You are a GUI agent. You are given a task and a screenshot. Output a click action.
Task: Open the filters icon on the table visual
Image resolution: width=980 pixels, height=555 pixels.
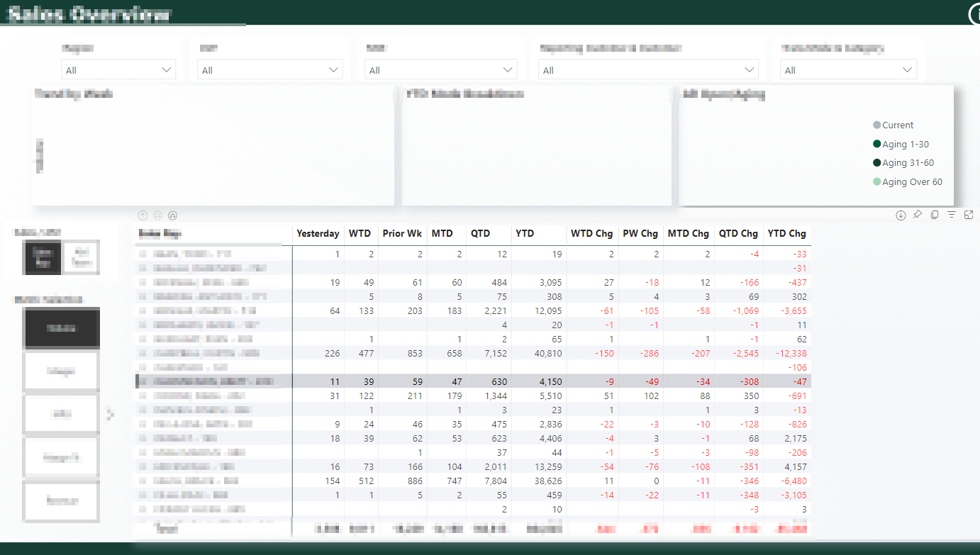[x=952, y=215]
